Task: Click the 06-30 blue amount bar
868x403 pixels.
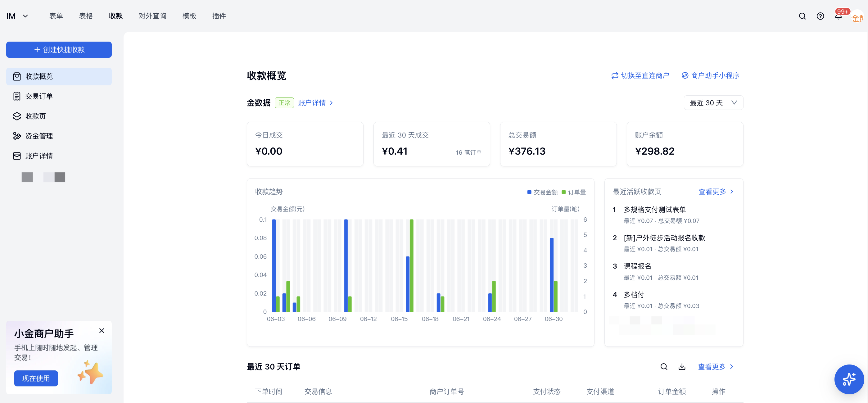Action: (x=552, y=275)
